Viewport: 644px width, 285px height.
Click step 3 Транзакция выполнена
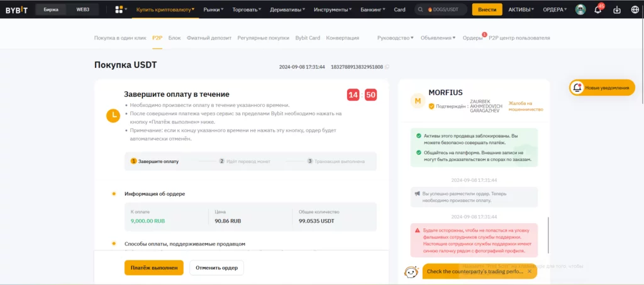point(336,162)
